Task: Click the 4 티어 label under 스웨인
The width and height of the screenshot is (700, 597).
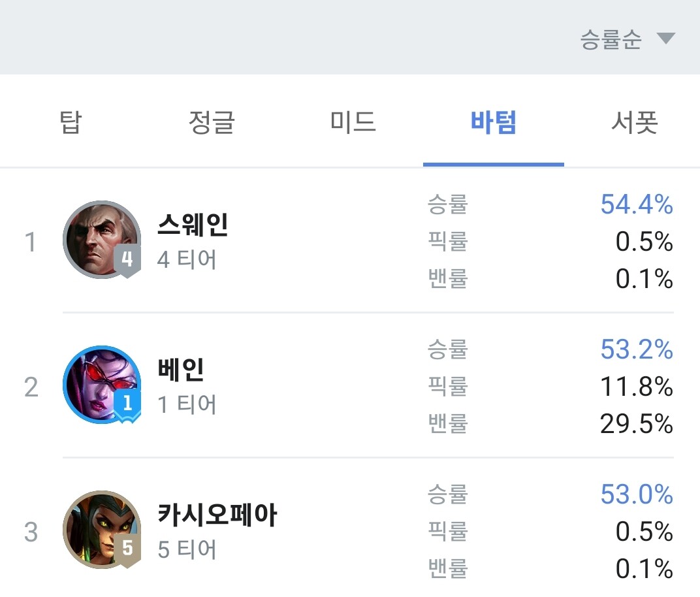Action: [x=187, y=259]
